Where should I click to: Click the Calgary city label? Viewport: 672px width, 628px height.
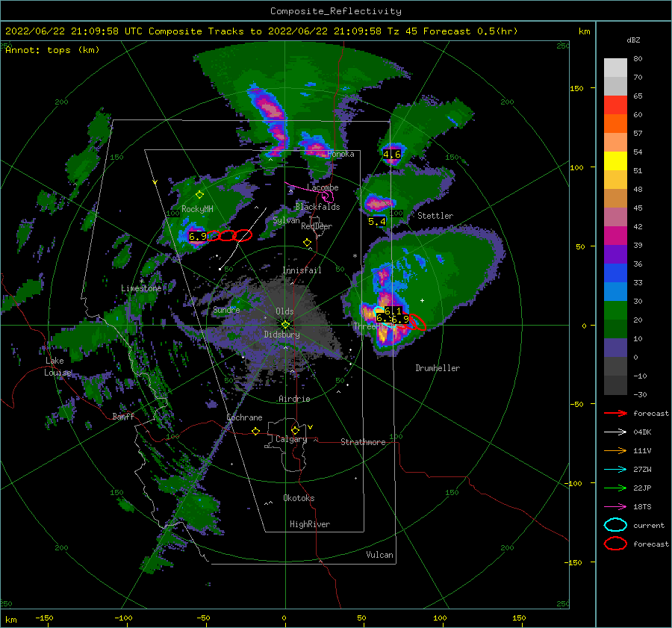[291, 439]
